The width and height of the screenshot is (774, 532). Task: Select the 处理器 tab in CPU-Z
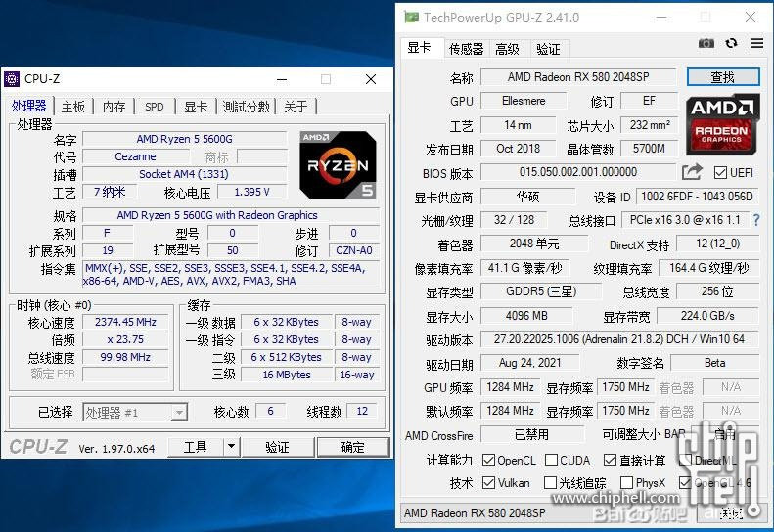(x=28, y=106)
